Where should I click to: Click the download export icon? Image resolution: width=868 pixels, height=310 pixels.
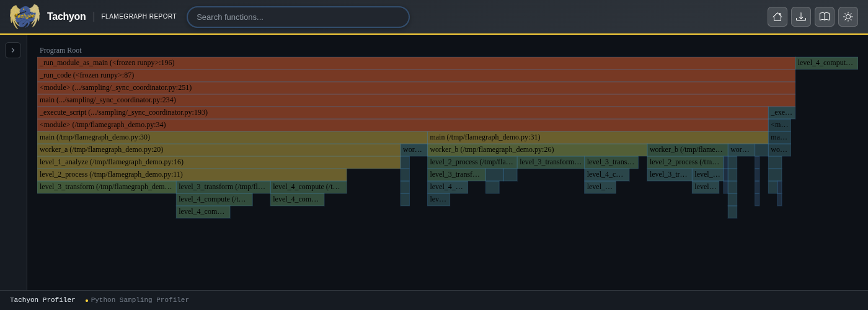[x=801, y=17]
